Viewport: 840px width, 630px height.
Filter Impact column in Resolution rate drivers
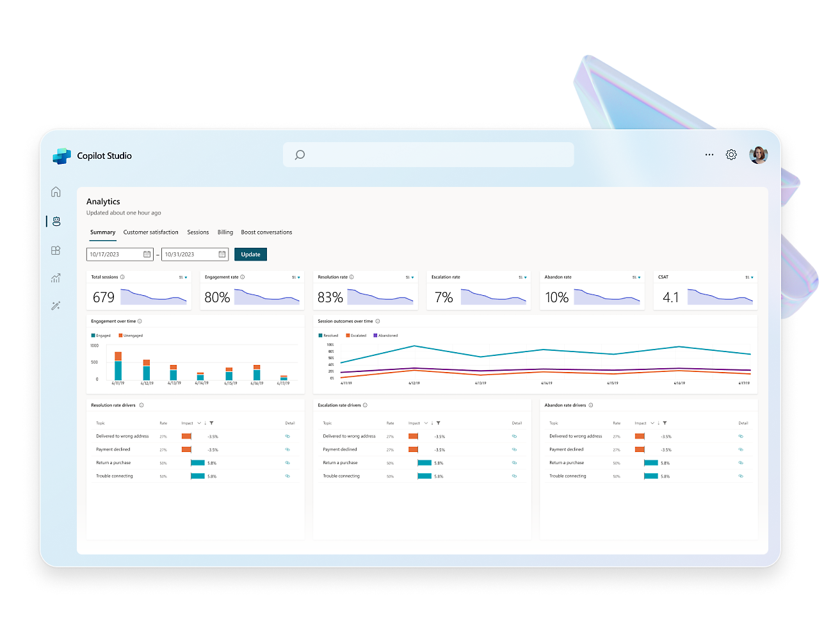click(212, 423)
